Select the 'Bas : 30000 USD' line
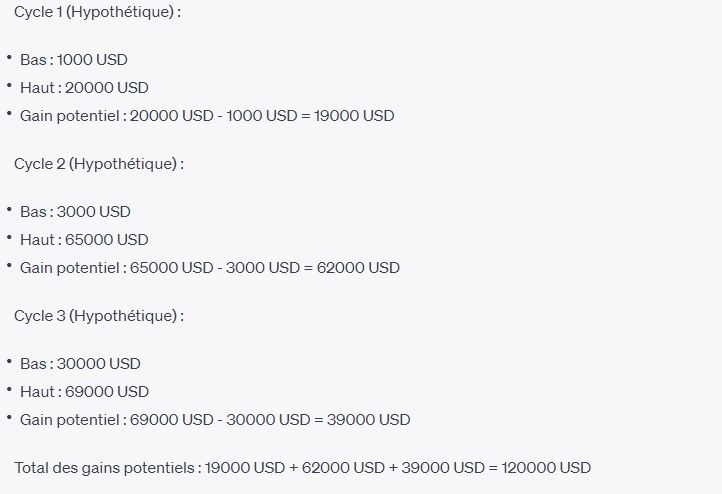The height and width of the screenshot is (494, 722). point(80,364)
